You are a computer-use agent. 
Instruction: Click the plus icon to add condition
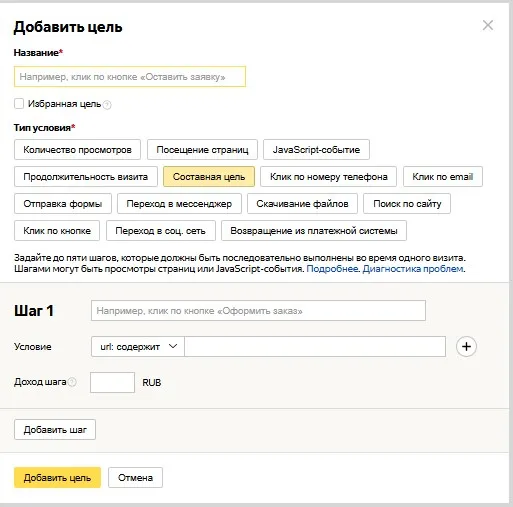pyautogui.click(x=466, y=346)
